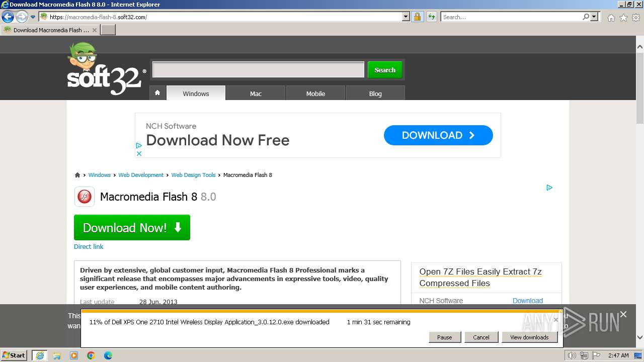Open a new blank tab

pos(108,30)
